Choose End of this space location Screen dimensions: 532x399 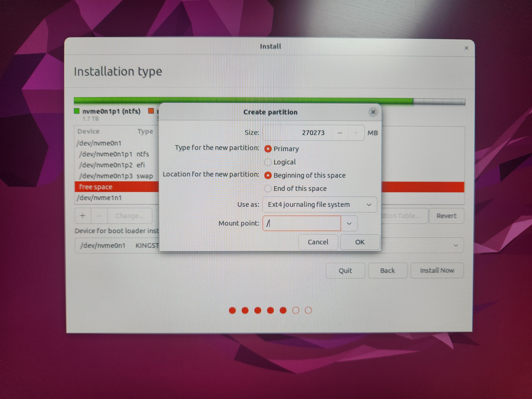click(x=268, y=189)
